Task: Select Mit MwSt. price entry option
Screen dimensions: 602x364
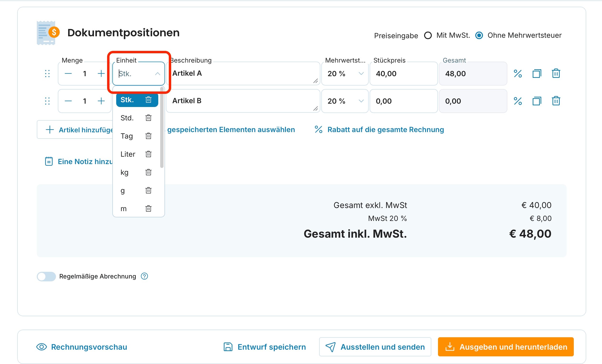Action: pos(428,35)
